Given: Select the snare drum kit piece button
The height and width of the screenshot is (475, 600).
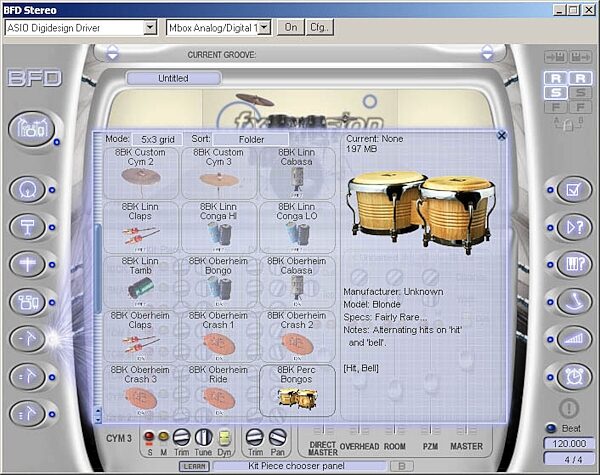Looking at the screenshot, I should coord(28,227).
